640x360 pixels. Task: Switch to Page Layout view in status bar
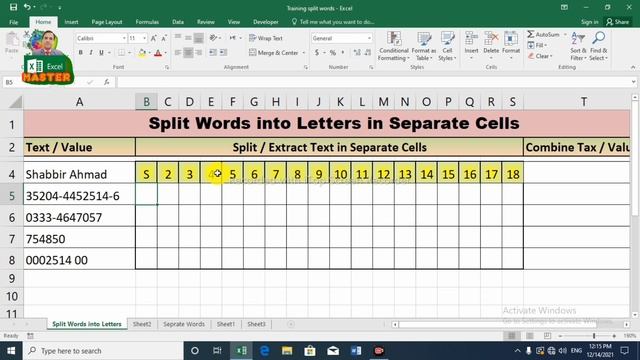529,336
